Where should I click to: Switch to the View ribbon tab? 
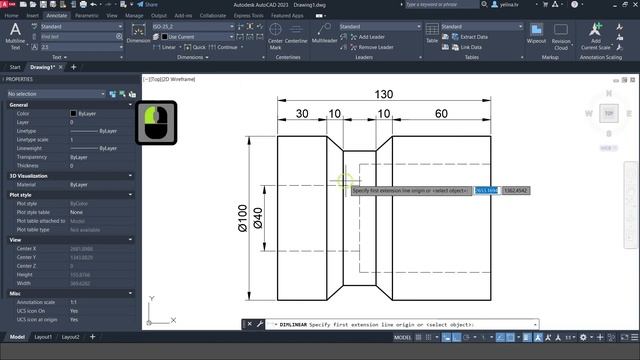click(112, 16)
